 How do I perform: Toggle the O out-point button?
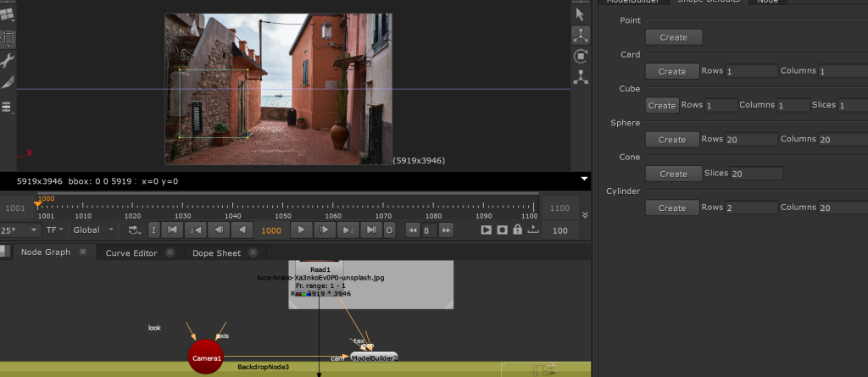389,230
